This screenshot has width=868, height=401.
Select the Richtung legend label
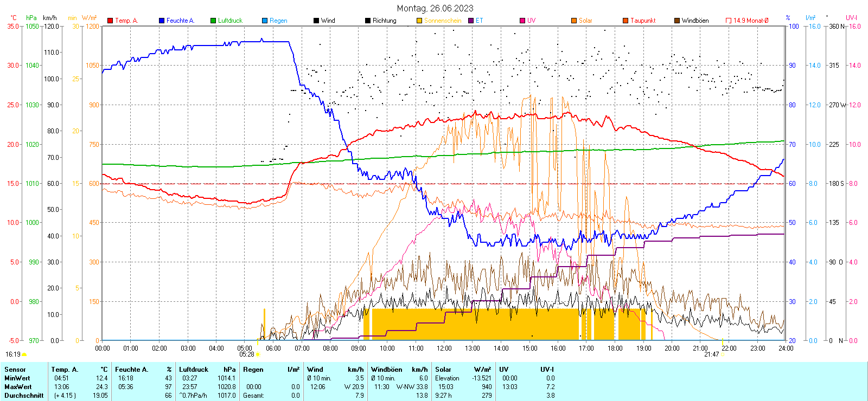[384, 21]
